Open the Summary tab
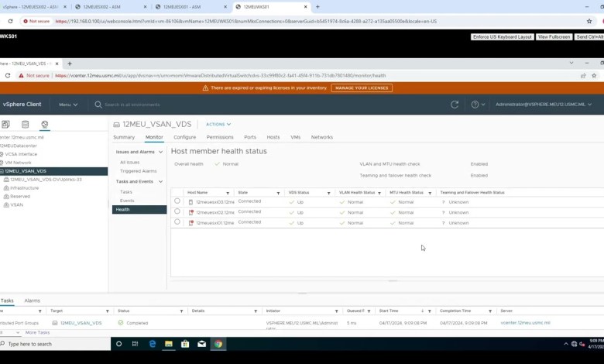The image size is (604, 364). click(x=124, y=137)
